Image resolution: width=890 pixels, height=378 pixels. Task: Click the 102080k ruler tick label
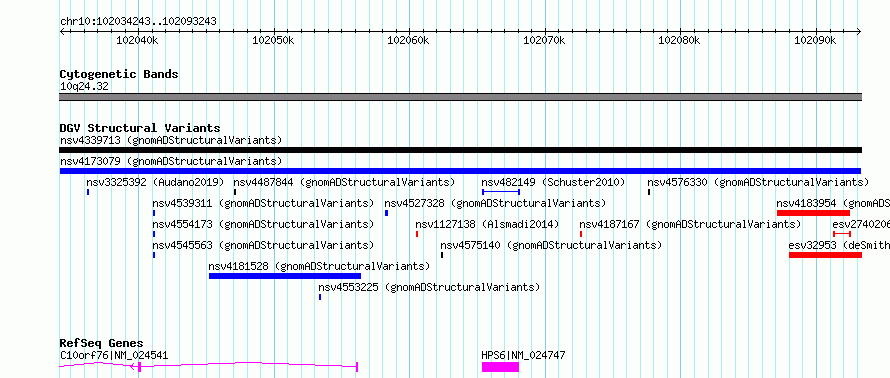(679, 40)
